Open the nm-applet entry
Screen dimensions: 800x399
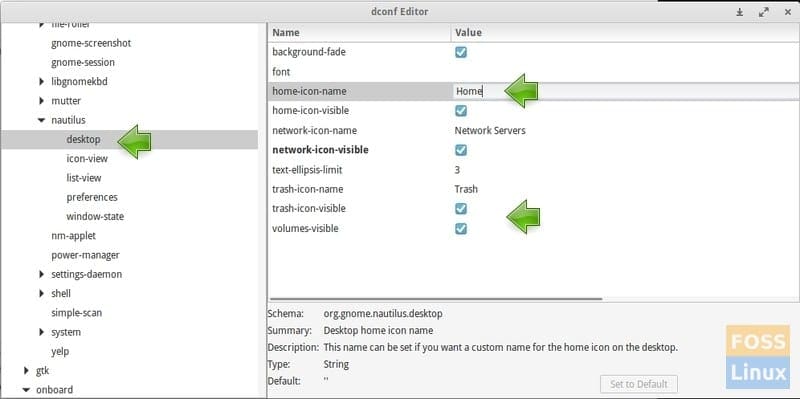pyautogui.click(x=73, y=236)
